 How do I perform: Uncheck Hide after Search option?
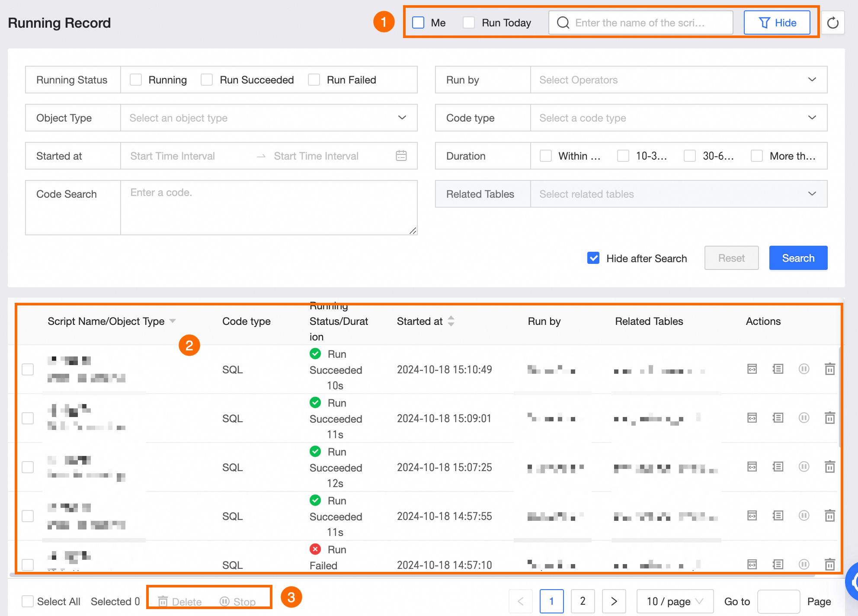(x=593, y=258)
